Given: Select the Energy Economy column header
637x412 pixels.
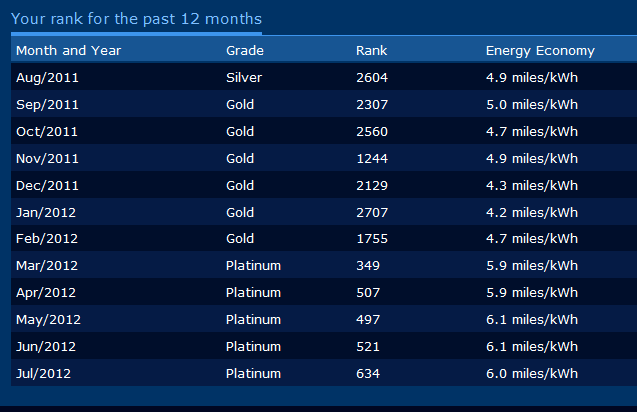Looking at the screenshot, I should [540, 51].
